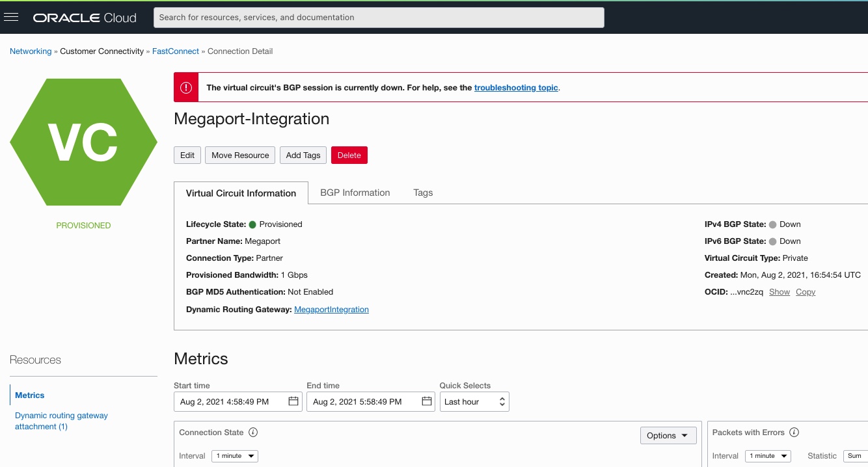Screen dimensions: 868x467
Task: Open the hamburger navigation menu
Action: click(x=11, y=18)
